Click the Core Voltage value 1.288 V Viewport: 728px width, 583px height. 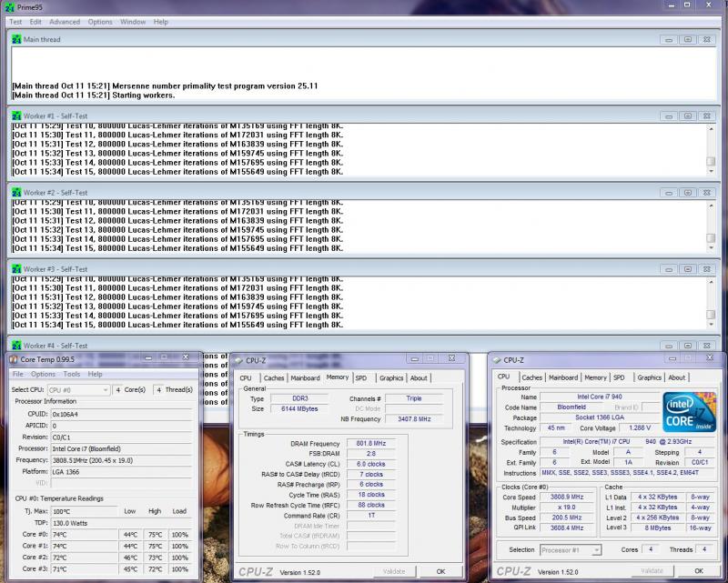pos(640,428)
